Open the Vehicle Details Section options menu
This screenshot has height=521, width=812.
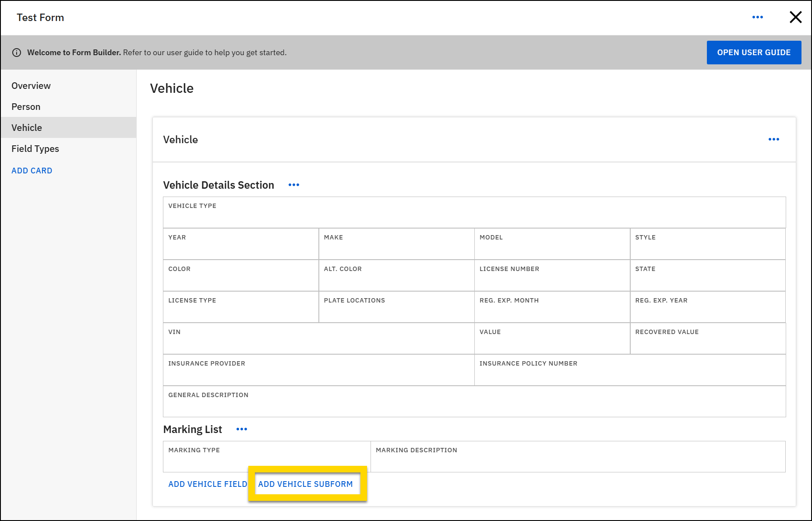pyautogui.click(x=293, y=185)
